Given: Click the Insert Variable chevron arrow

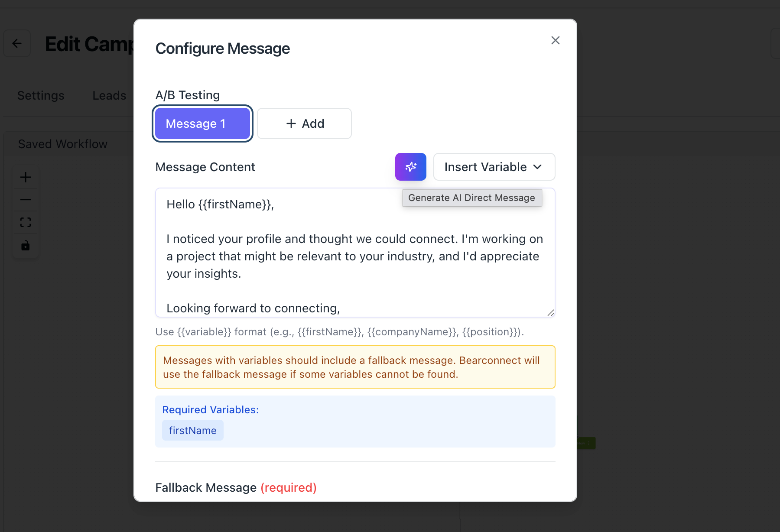Looking at the screenshot, I should [537, 167].
